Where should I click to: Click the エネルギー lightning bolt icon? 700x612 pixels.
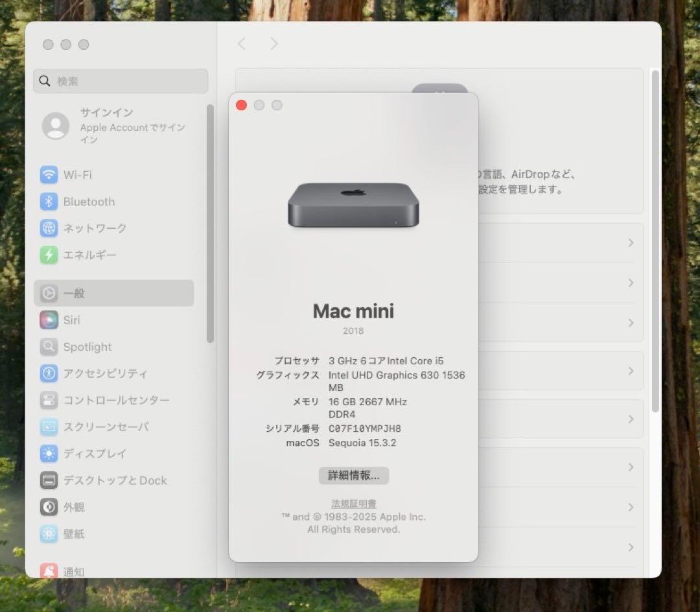[x=49, y=255]
